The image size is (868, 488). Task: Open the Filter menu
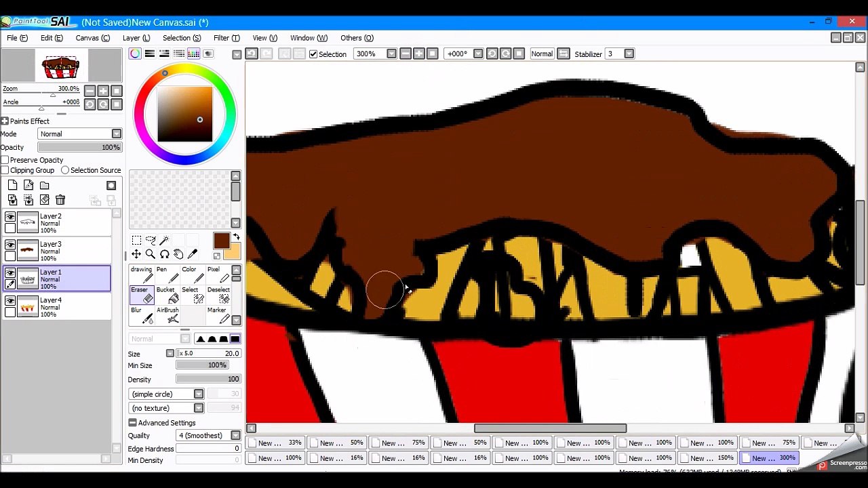pos(226,38)
